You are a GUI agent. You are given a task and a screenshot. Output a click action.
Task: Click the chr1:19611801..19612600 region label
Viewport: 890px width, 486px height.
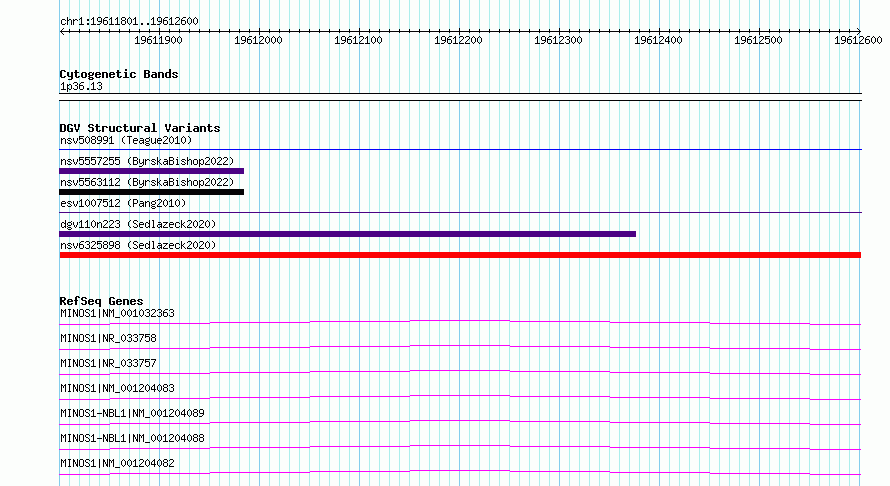click(129, 21)
